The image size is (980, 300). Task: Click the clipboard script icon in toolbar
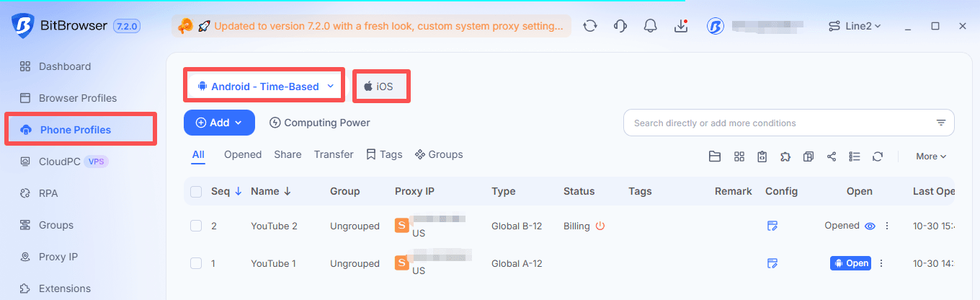(x=762, y=156)
